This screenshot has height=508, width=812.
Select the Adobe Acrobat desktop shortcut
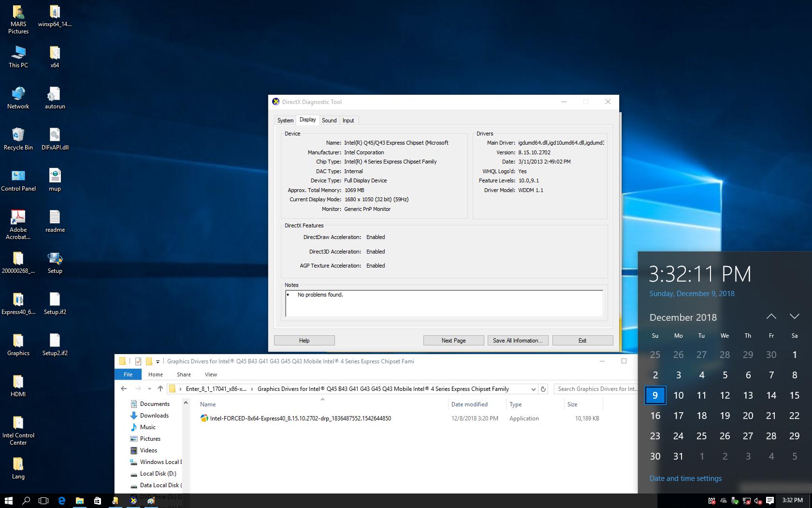tap(18, 225)
